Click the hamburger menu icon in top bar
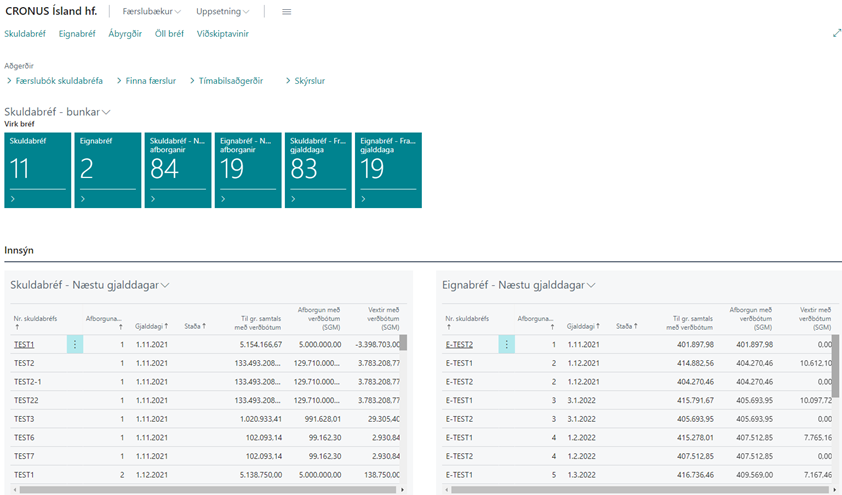Viewport: 842px width, 495px height. (x=287, y=12)
